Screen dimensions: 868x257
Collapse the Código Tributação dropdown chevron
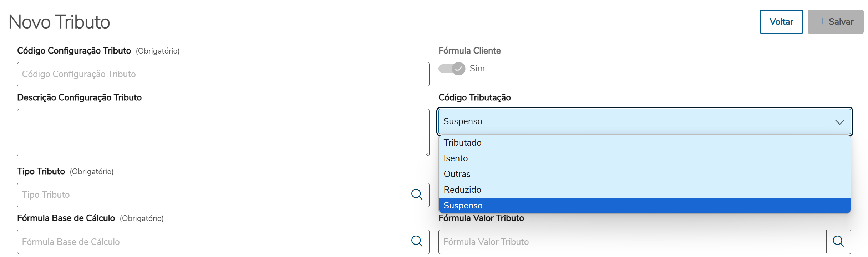click(839, 122)
